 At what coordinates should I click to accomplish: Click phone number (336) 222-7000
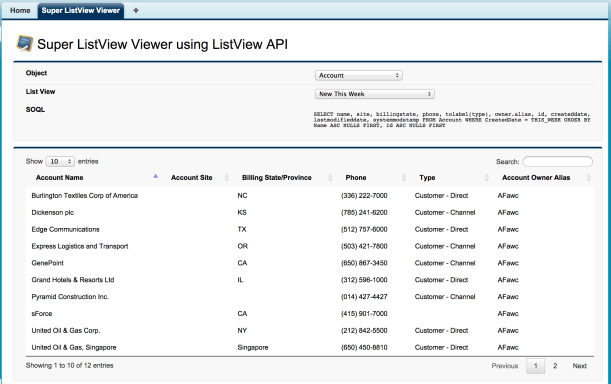tap(364, 196)
